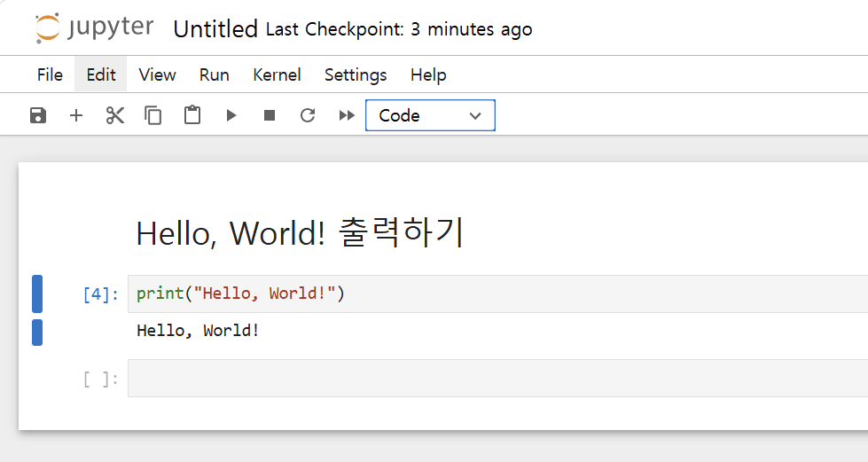Insert a new cell with plus icon

click(x=76, y=115)
